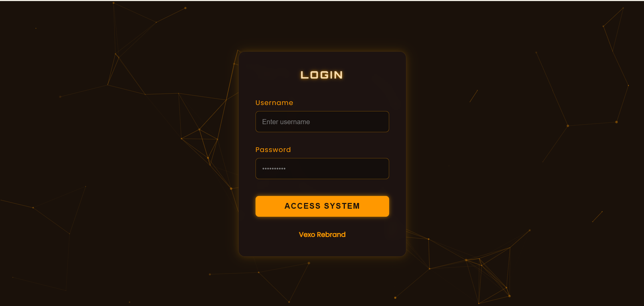Click the word ACCESS on the button
The width and height of the screenshot is (644, 306).
(302, 206)
